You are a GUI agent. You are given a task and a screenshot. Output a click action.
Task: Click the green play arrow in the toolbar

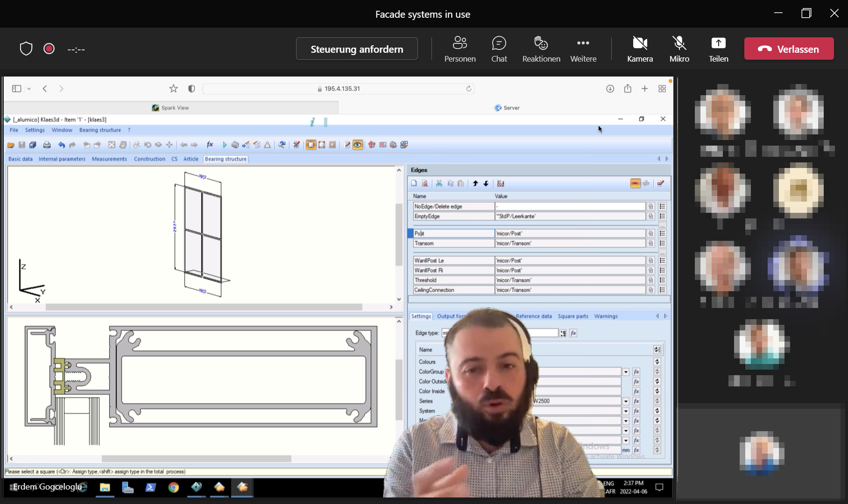(x=225, y=145)
